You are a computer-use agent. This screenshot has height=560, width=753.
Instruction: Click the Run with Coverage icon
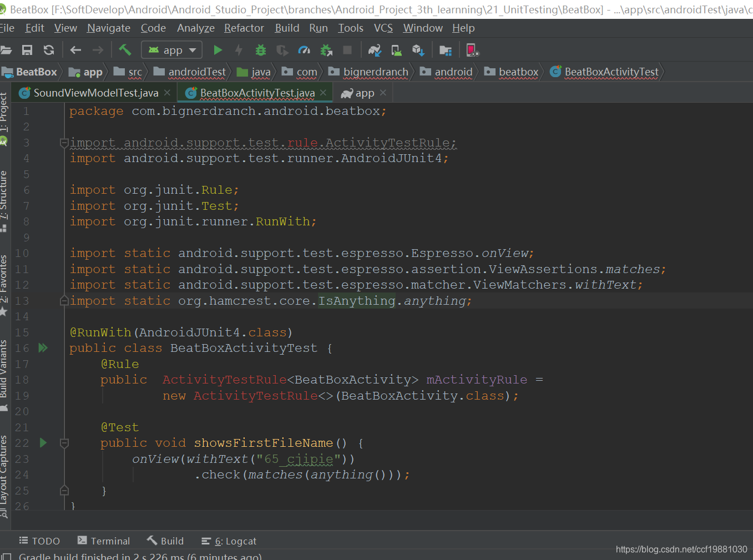point(282,51)
